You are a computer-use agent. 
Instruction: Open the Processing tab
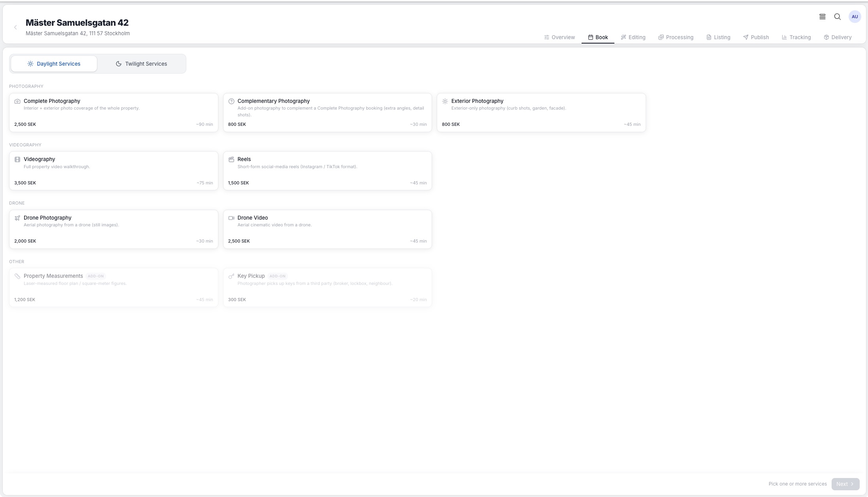click(676, 37)
